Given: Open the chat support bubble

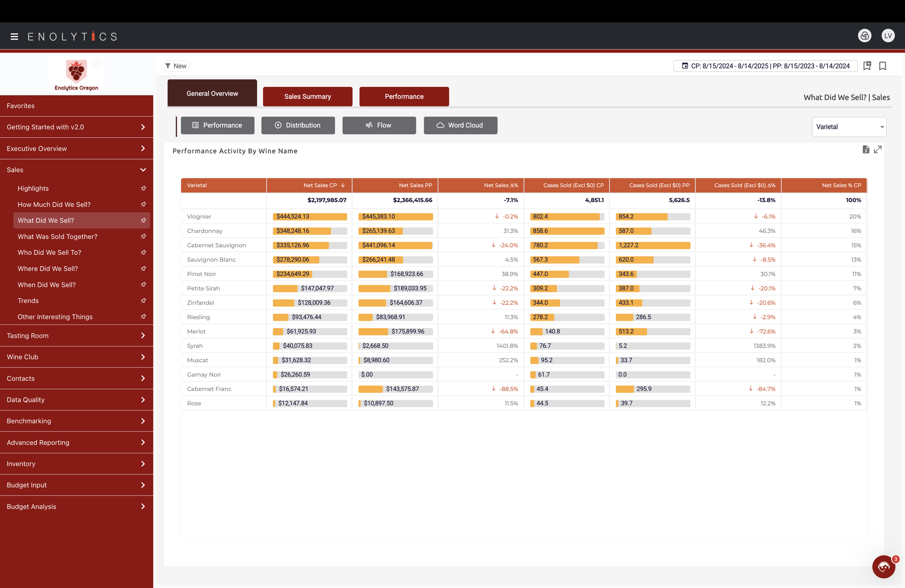Looking at the screenshot, I should pos(884,567).
